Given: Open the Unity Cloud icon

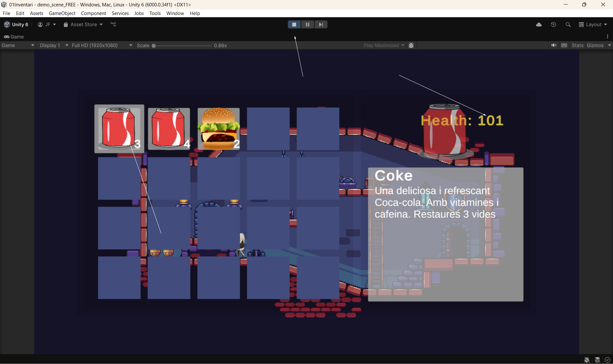Looking at the screenshot, I should (539, 25).
